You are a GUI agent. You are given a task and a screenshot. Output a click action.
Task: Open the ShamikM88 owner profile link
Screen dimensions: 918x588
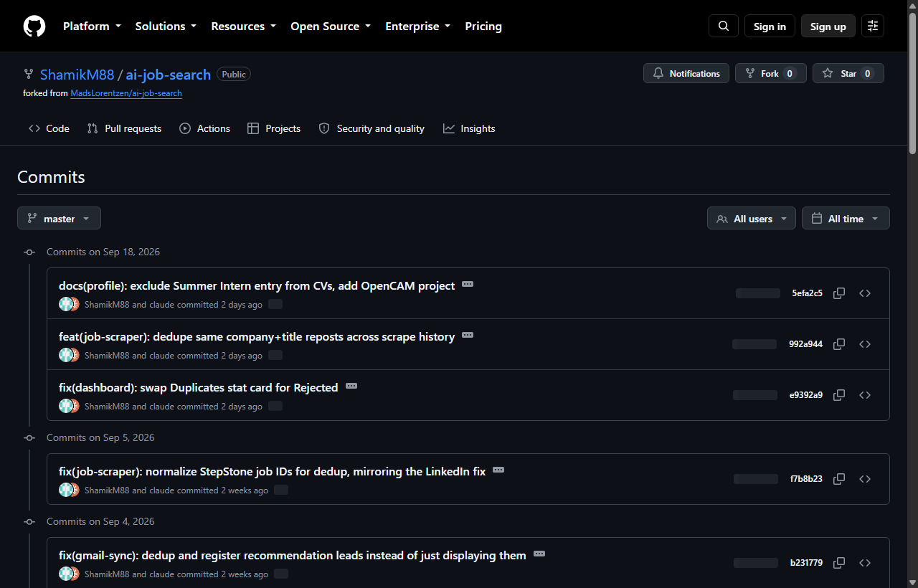(77, 75)
